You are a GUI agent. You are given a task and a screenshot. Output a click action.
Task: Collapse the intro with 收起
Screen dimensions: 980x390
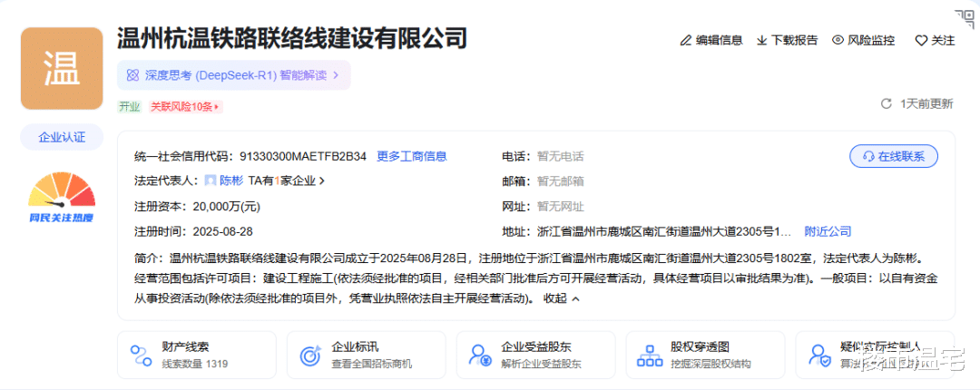click(562, 298)
